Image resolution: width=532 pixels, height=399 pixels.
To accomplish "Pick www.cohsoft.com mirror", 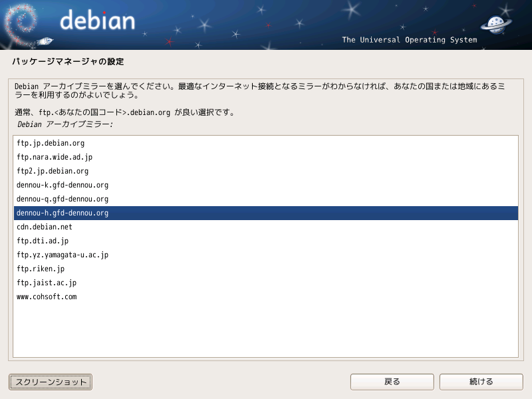I will 265,297.
